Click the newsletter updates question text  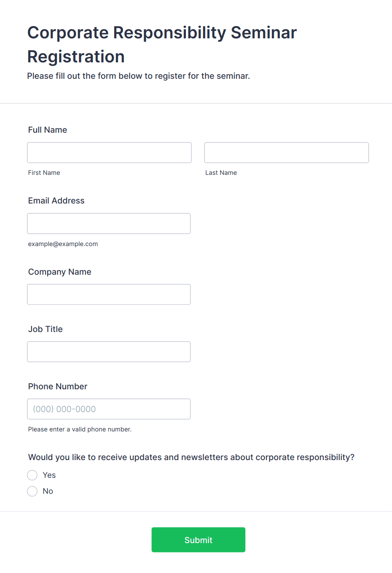[191, 457]
